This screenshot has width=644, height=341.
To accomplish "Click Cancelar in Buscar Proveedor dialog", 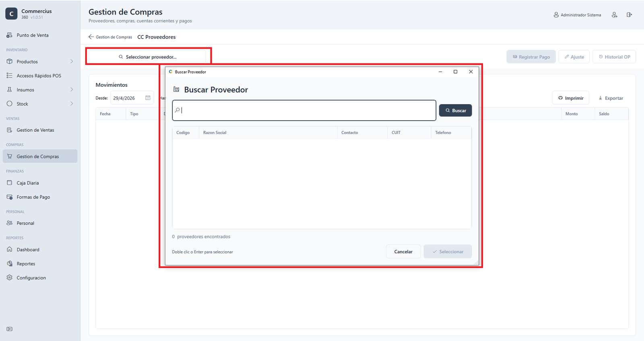I will 403,251.
